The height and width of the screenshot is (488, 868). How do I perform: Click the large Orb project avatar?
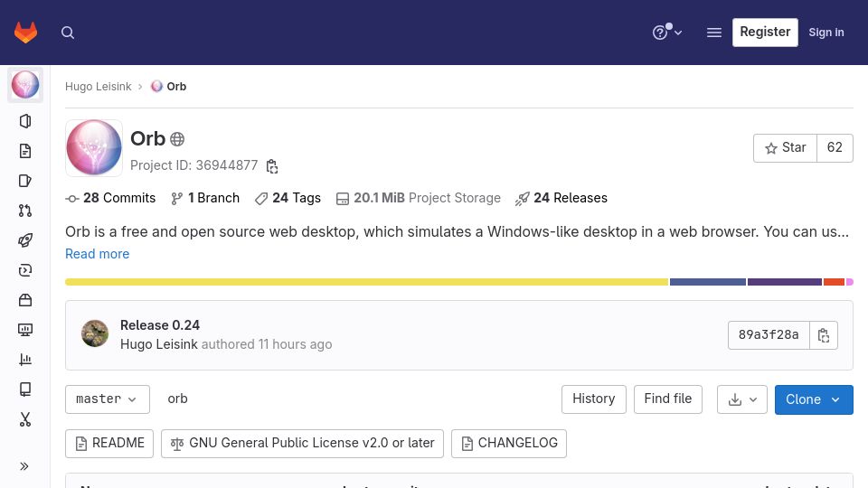tap(93, 148)
